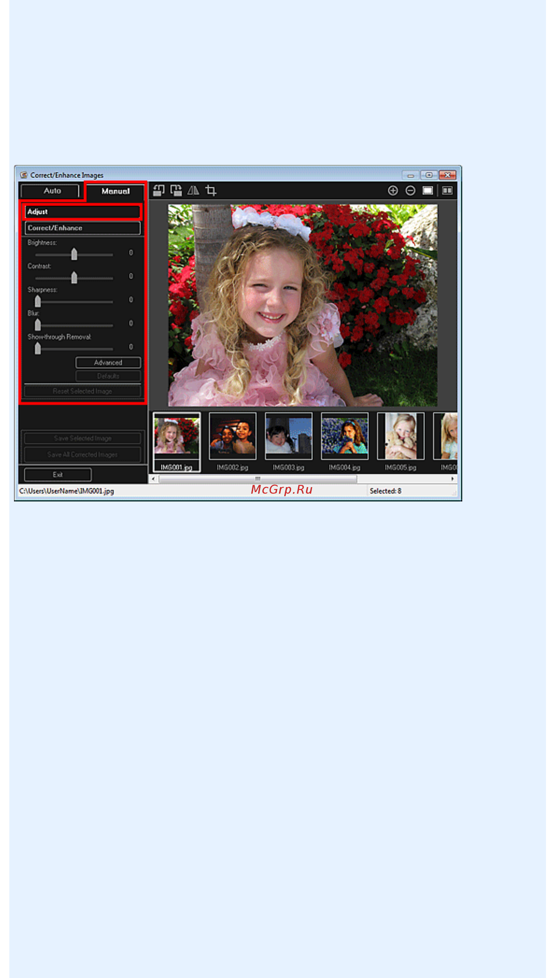Click the Blur slider handle
Screen dimensions: 560x978
pos(38,325)
